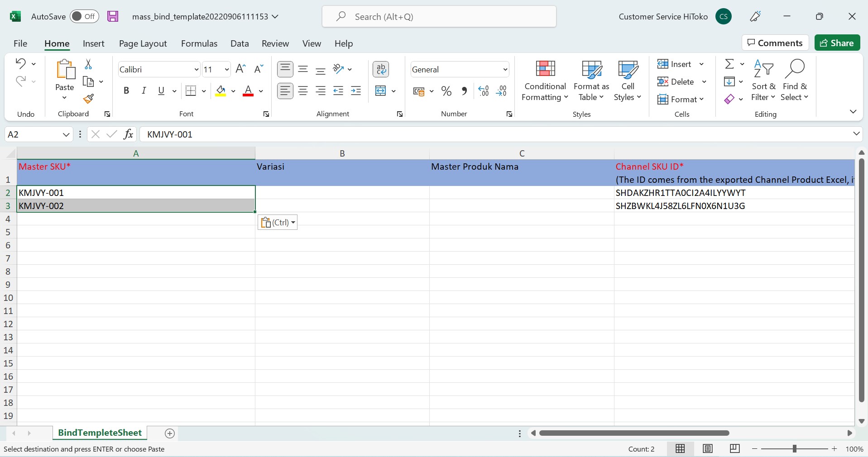Click the Decrease Indent icon
868x457 pixels.
[x=338, y=91]
